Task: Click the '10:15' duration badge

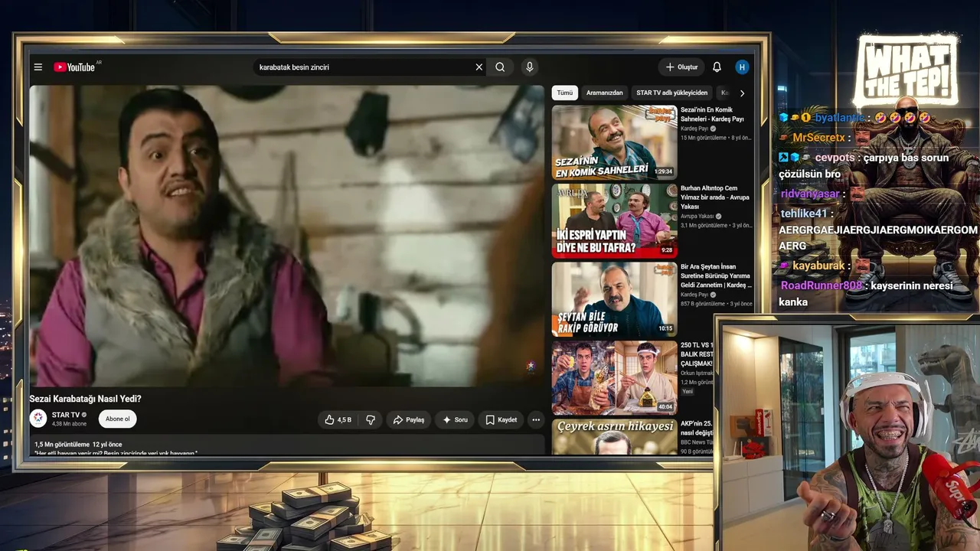Action: pyautogui.click(x=665, y=329)
